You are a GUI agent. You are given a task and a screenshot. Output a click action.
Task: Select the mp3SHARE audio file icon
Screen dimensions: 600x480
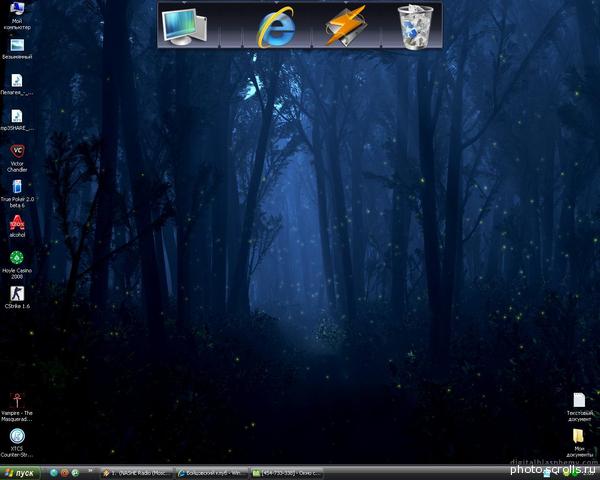coord(16,120)
